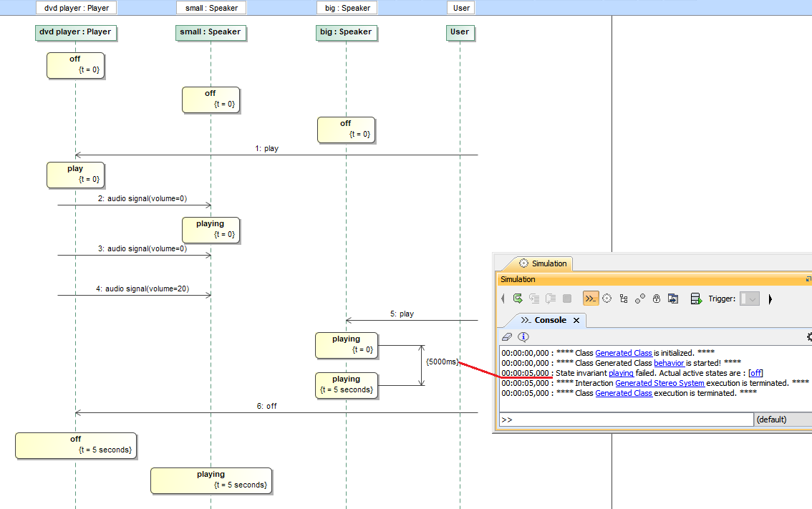Close the Console tab
Screen dimensions: 812x509
(576, 321)
